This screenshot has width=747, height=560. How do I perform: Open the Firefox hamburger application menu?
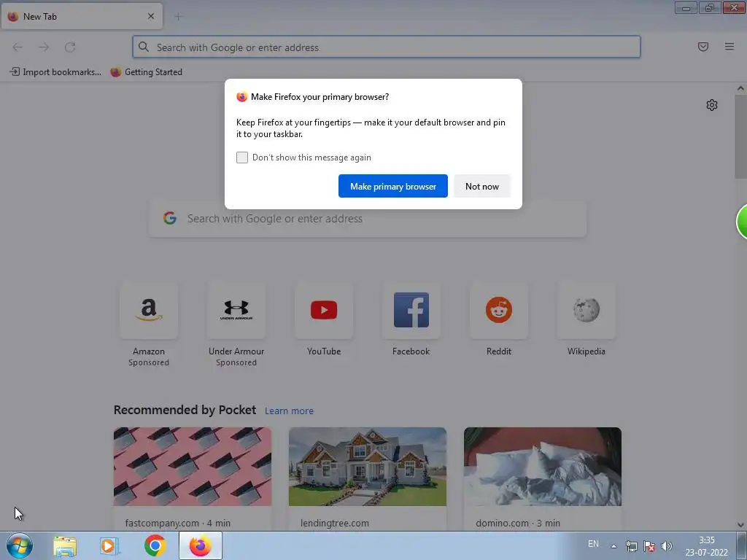tap(729, 47)
